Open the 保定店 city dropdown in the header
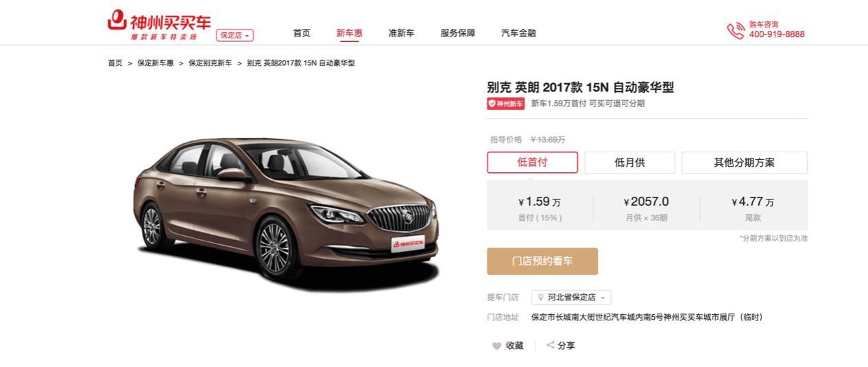The width and height of the screenshot is (868, 367). tap(235, 35)
